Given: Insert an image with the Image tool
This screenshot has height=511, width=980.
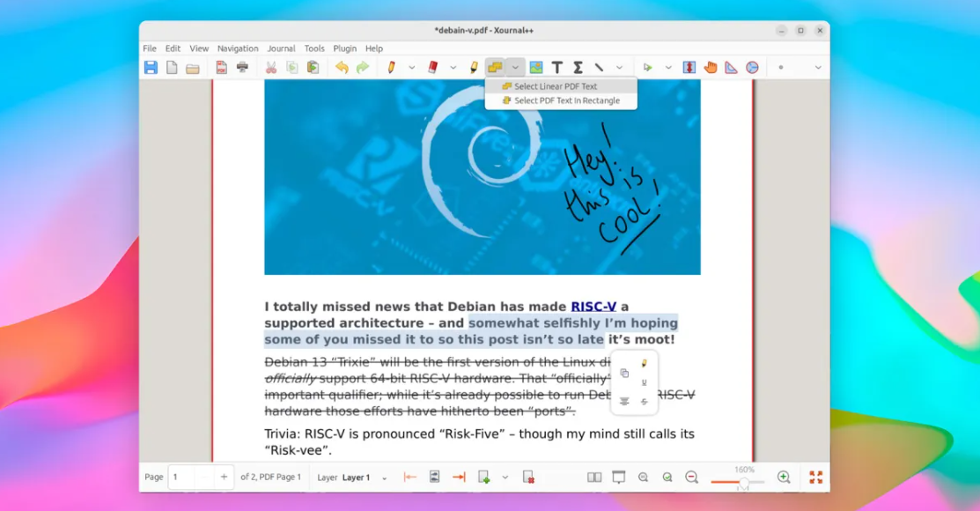Looking at the screenshot, I should [536, 66].
